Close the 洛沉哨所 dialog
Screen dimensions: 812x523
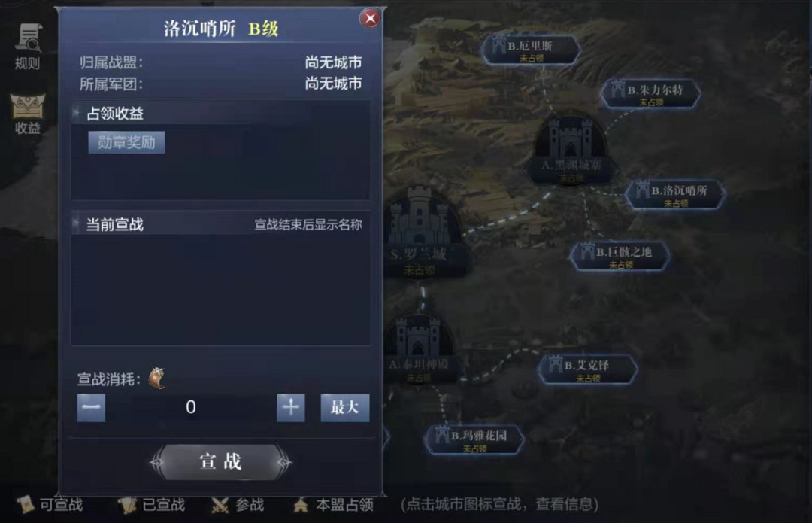click(x=370, y=19)
